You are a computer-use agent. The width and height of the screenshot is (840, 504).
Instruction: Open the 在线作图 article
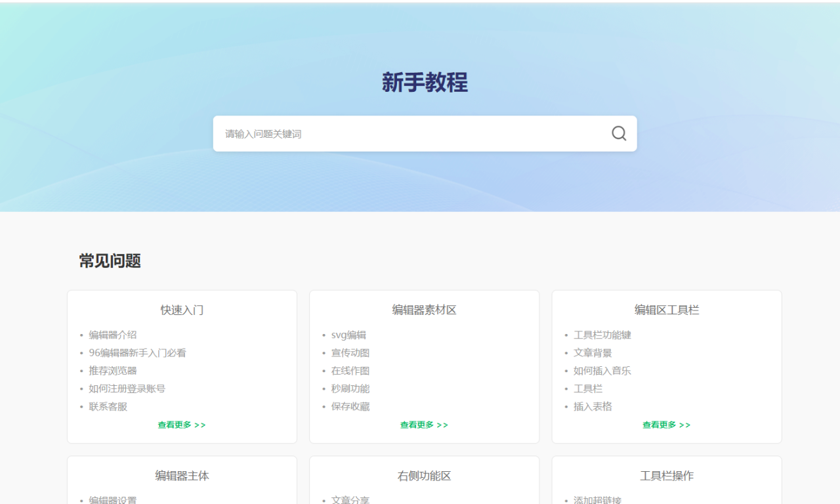click(x=350, y=371)
